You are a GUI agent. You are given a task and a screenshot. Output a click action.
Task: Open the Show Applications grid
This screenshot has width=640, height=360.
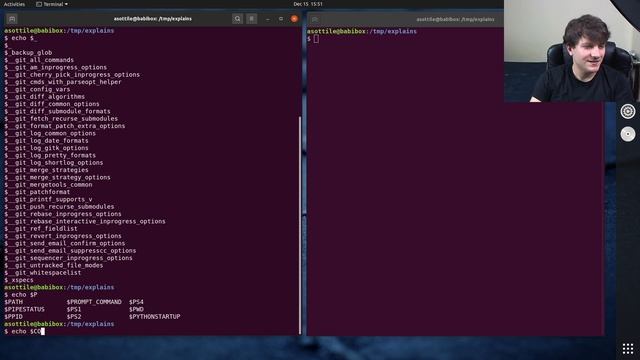(628, 348)
